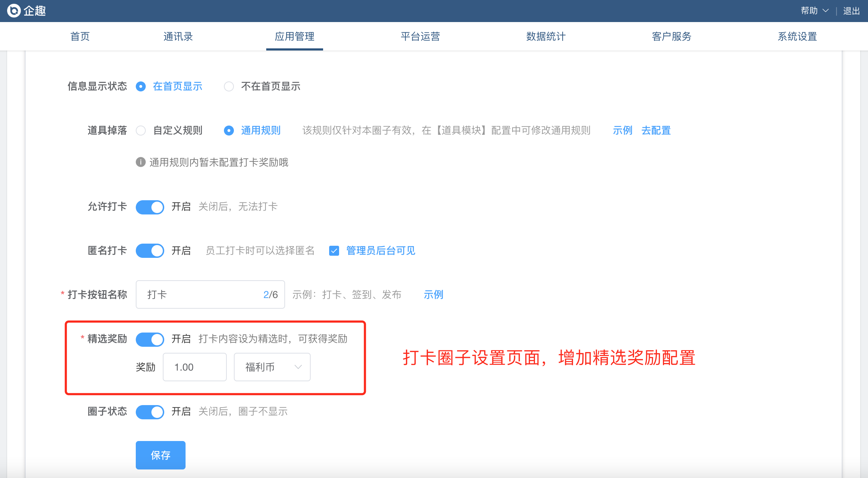Go to 系统设置 tab
The image size is (868, 478).
pos(797,36)
